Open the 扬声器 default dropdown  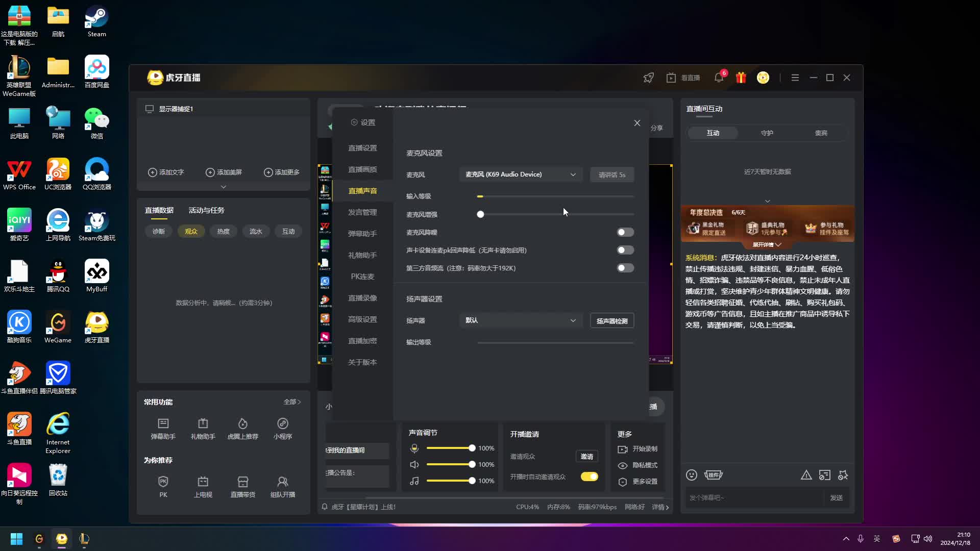pos(521,320)
